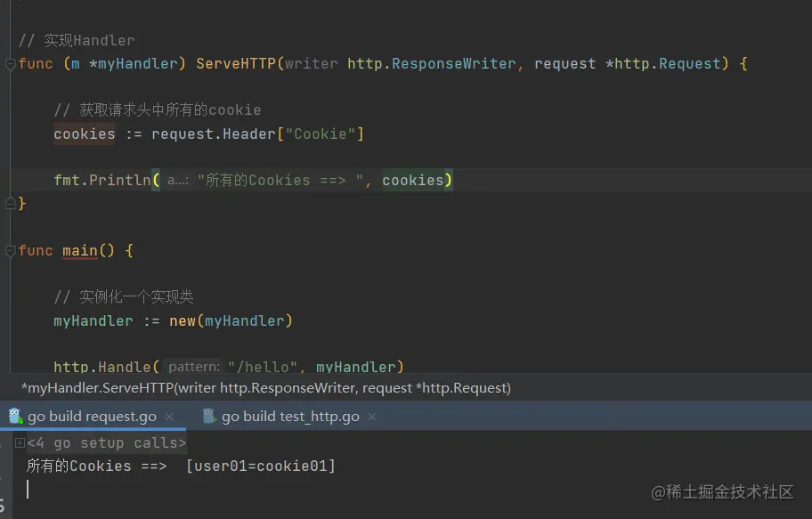Close the 'go build test_http.go' run tab

pos(372,417)
